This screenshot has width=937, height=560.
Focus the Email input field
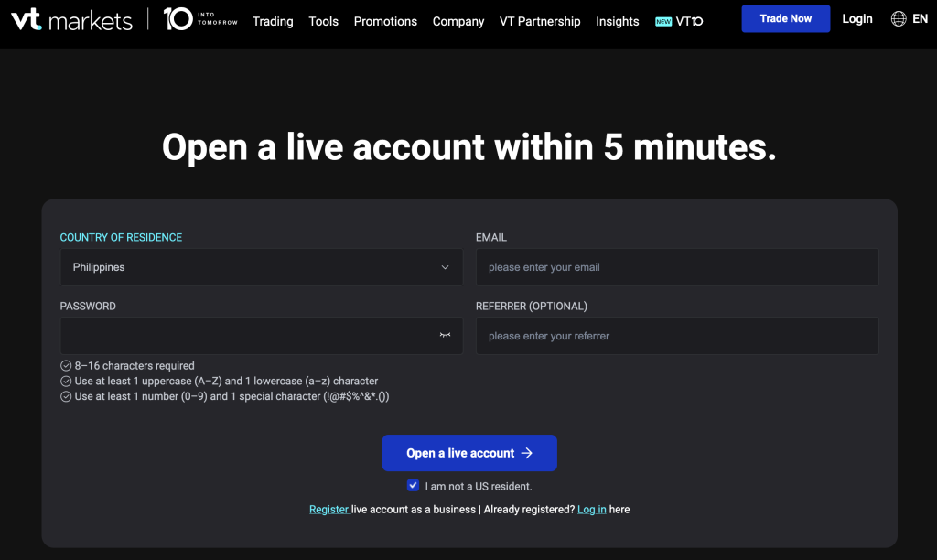click(677, 267)
